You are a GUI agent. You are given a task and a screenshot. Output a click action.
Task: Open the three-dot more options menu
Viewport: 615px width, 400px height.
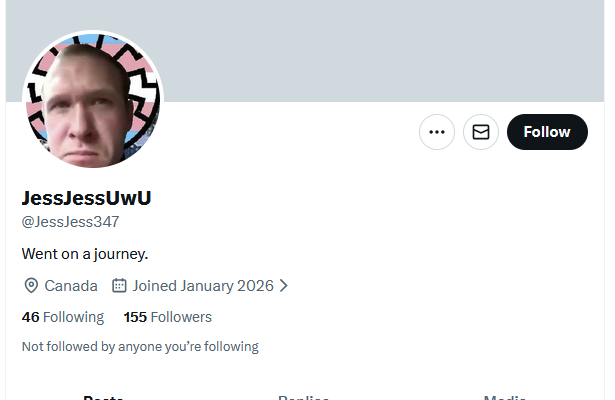tap(437, 132)
